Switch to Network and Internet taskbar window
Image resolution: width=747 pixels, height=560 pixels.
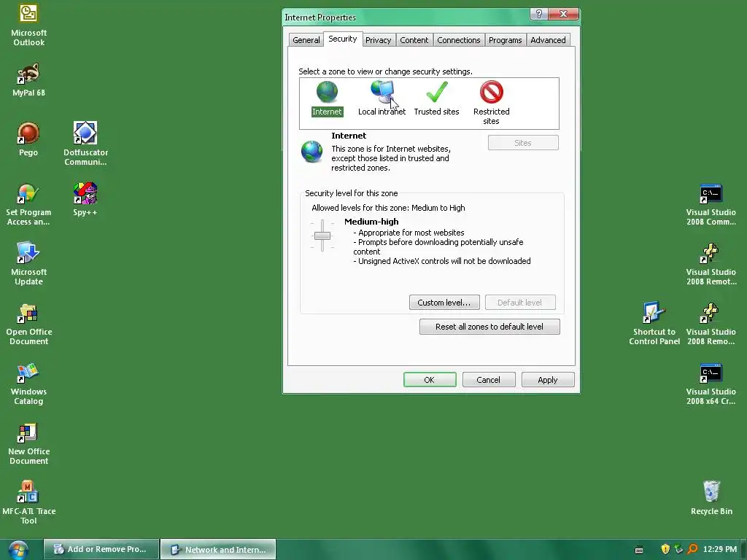pos(218,549)
